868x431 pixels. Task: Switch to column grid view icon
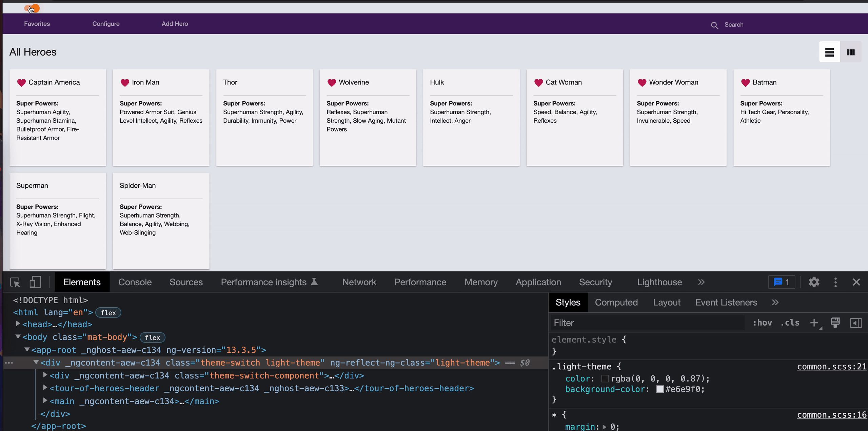(x=850, y=52)
